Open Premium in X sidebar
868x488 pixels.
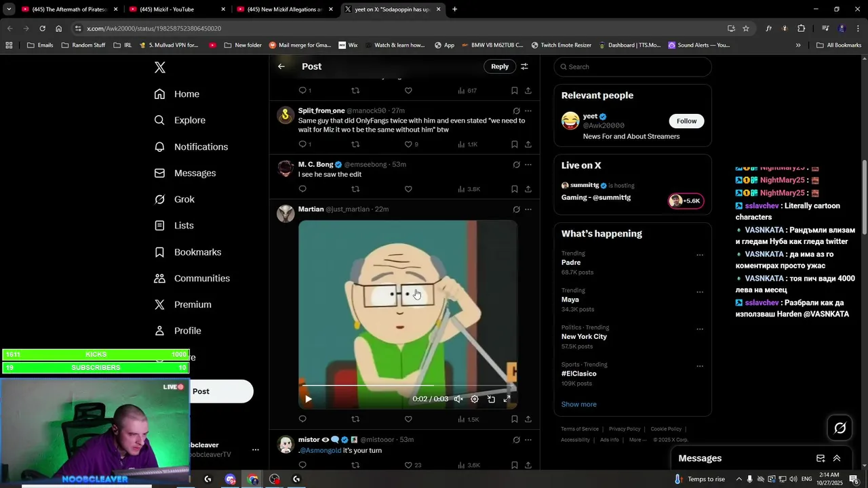(x=183, y=304)
